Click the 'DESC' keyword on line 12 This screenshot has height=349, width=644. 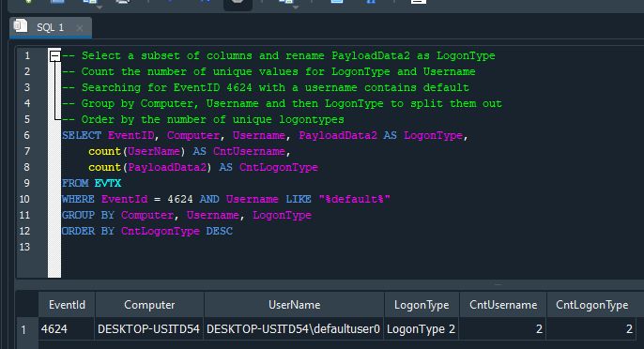[220, 231]
